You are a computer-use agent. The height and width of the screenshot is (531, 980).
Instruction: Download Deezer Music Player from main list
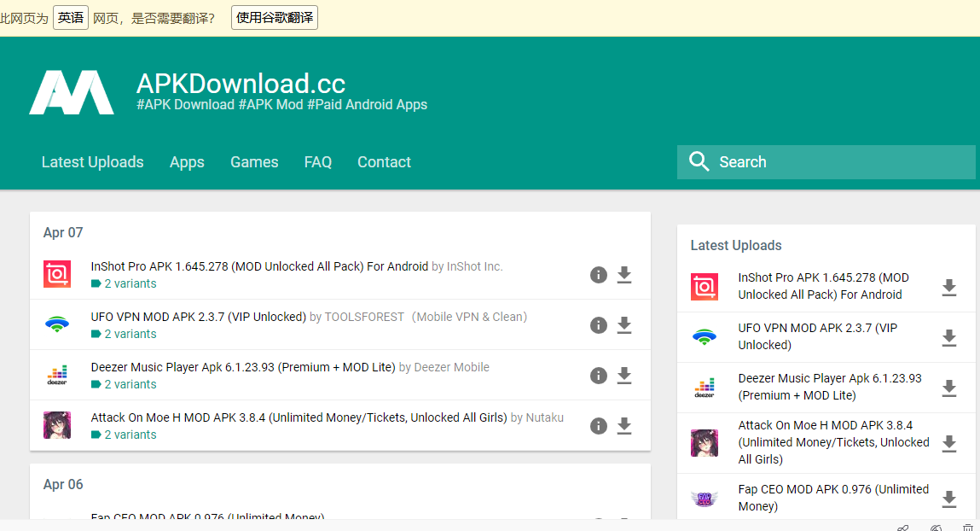click(x=624, y=376)
